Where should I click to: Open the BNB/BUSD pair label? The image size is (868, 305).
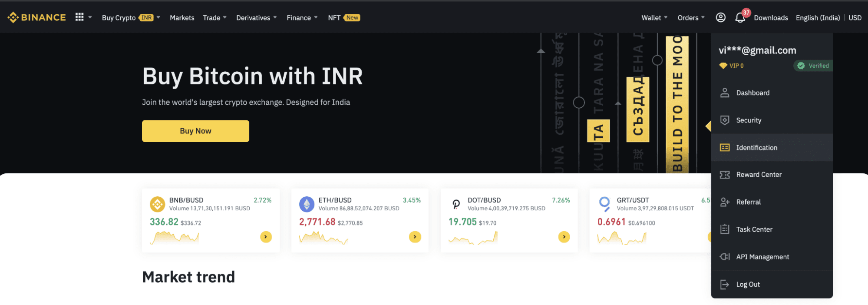click(186, 200)
